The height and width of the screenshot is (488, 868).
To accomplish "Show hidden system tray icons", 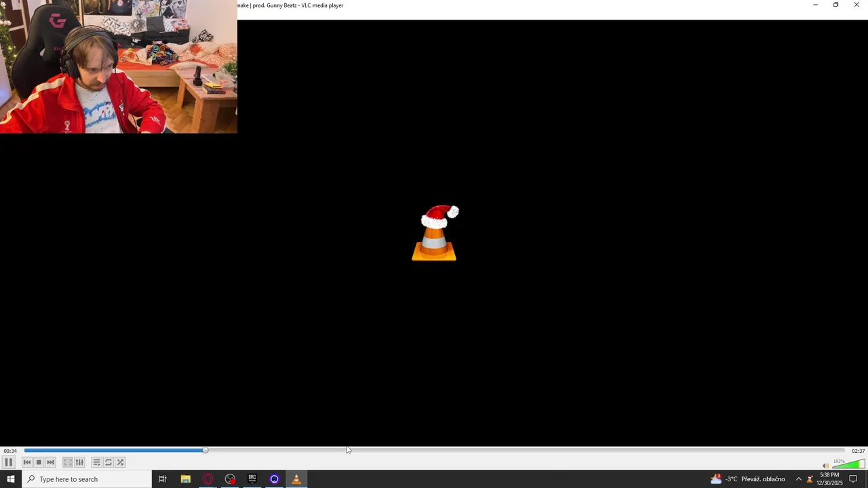I will coord(798,479).
